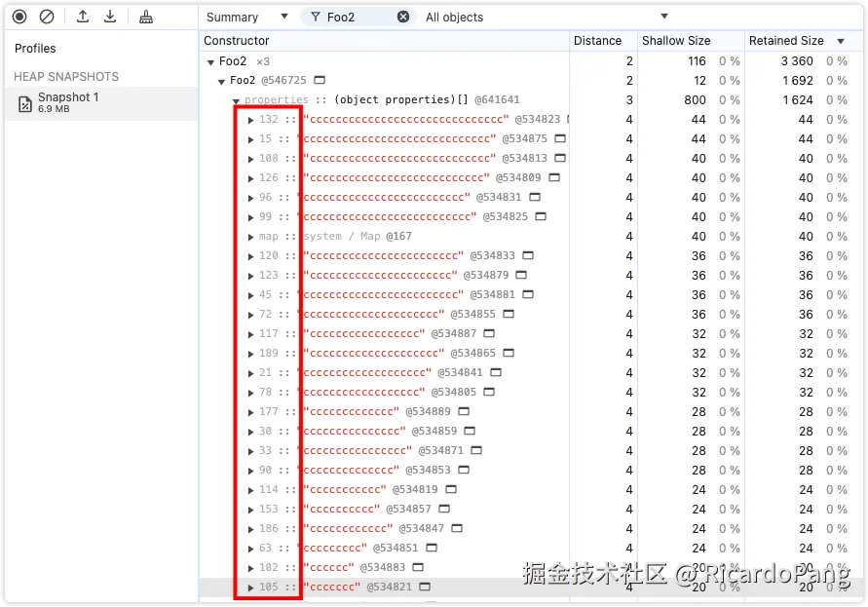The image size is (868, 607).
Task: Click the window icon next to @534851
Action: pos(432,548)
